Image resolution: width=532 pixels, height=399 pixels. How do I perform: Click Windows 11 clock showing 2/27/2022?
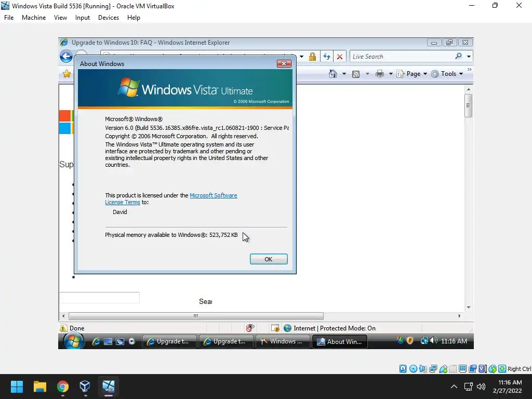coord(507,387)
